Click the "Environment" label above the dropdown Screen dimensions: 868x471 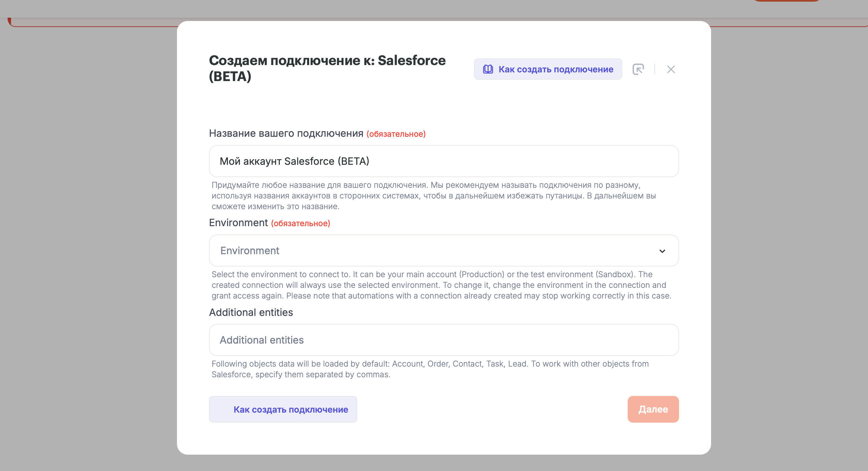click(x=239, y=222)
